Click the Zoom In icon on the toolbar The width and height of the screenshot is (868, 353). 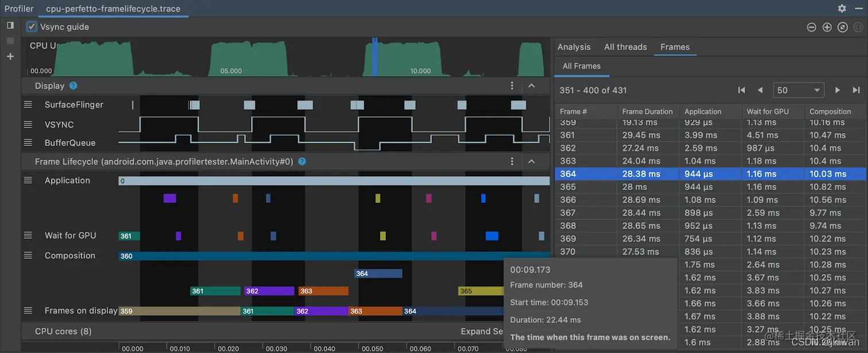[x=827, y=26]
